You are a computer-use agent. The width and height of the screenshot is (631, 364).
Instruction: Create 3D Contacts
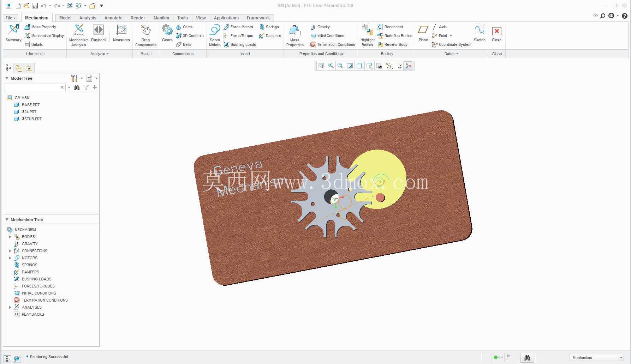tap(190, 36)
